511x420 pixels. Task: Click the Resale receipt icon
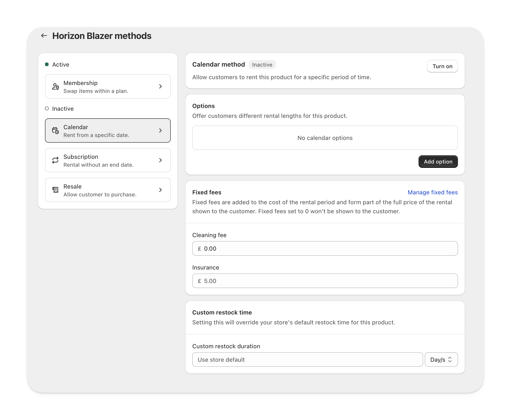[55, 190]
